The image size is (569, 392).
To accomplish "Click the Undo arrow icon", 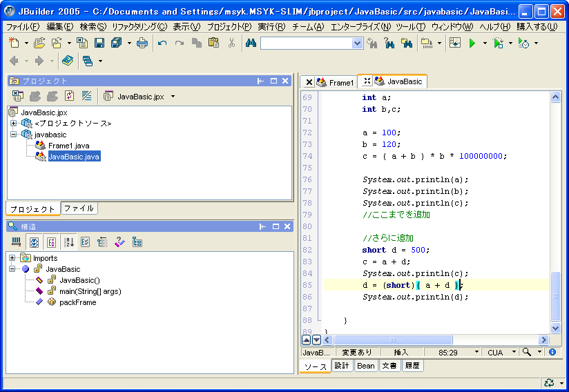I will (x=162, y=43).
